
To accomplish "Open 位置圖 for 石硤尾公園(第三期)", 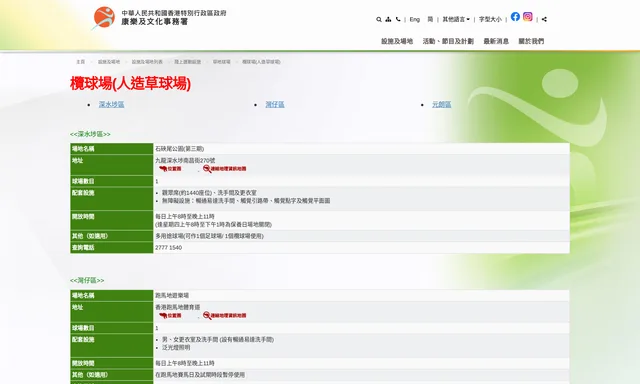I will (x=170, y=169).
